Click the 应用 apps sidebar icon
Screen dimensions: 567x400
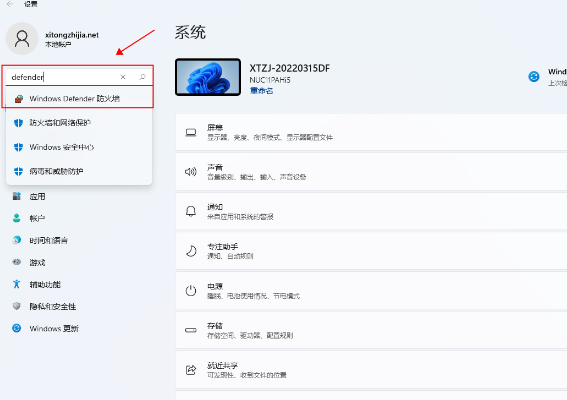point(17,196)
